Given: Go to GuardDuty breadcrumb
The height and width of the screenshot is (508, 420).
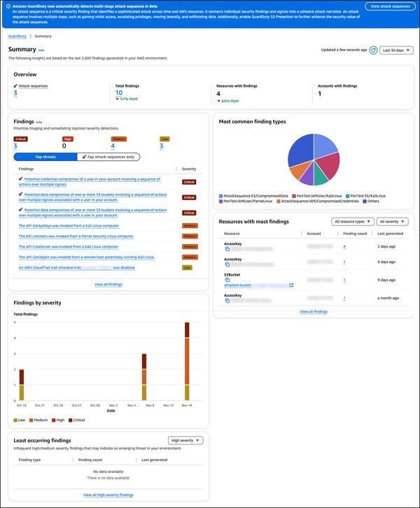Looking at the screenshot, I should [x=17, y=36].
